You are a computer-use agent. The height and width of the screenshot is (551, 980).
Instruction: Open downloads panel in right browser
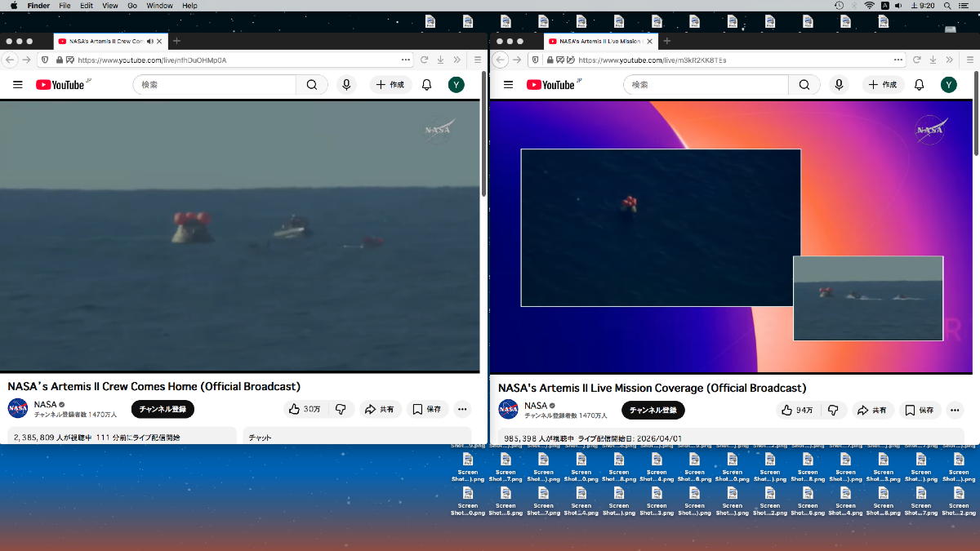coord(933,60)
